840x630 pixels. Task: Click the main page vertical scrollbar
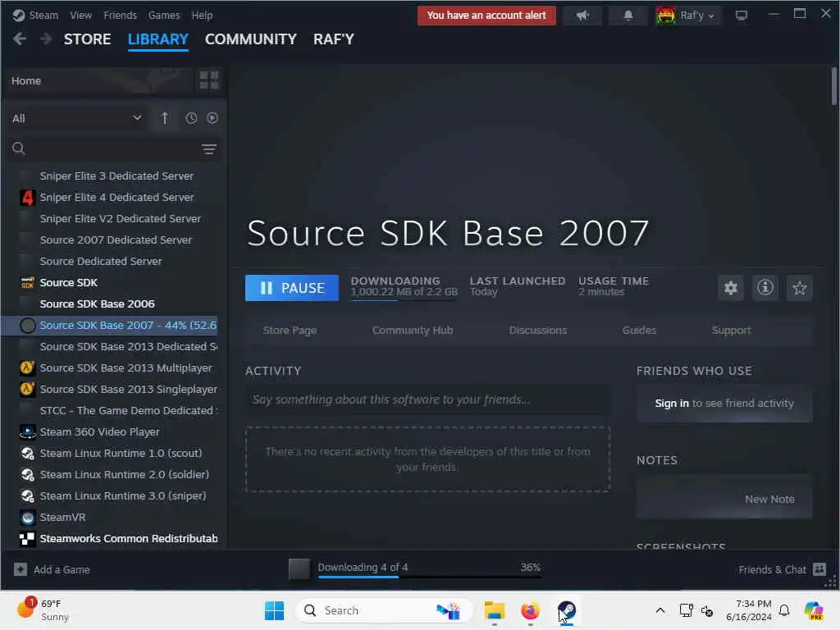[x=833, y=85]
